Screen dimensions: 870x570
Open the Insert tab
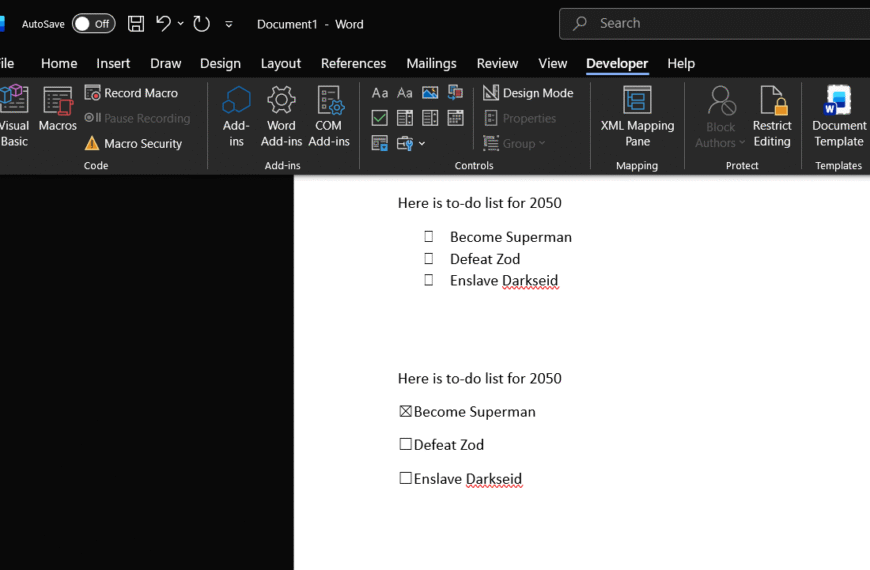(113, 63)
